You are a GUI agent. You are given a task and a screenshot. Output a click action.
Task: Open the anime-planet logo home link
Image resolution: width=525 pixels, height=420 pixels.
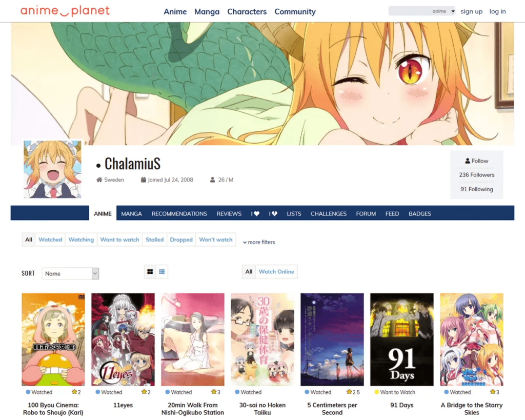(65, 11)
